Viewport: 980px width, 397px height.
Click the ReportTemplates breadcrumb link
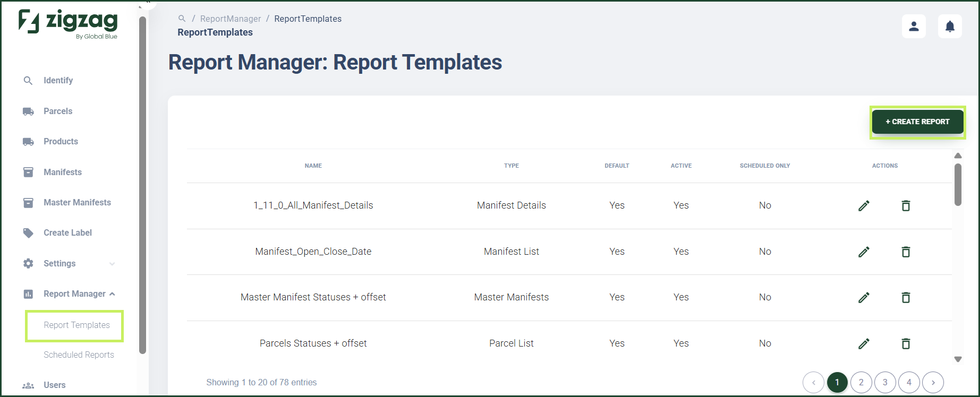(x=308, y=19)
